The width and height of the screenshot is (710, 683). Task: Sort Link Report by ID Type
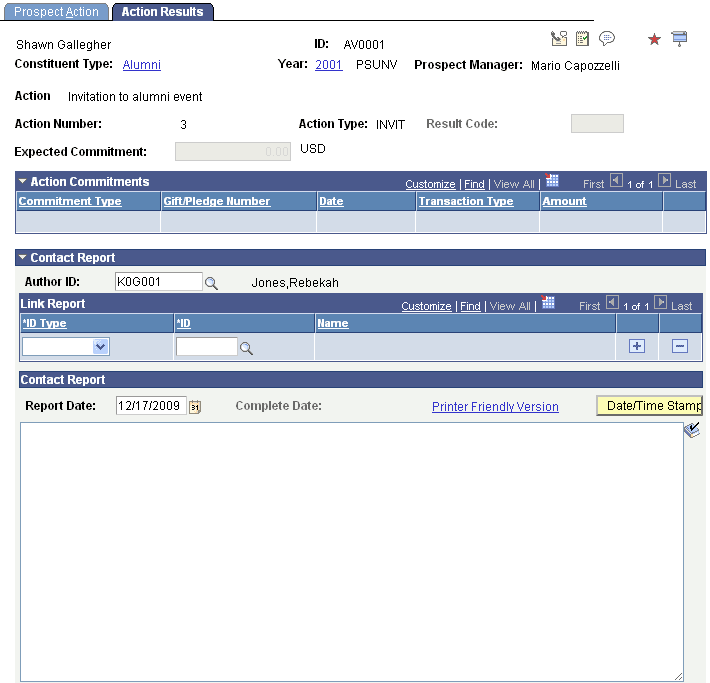(x=44, y=323)
